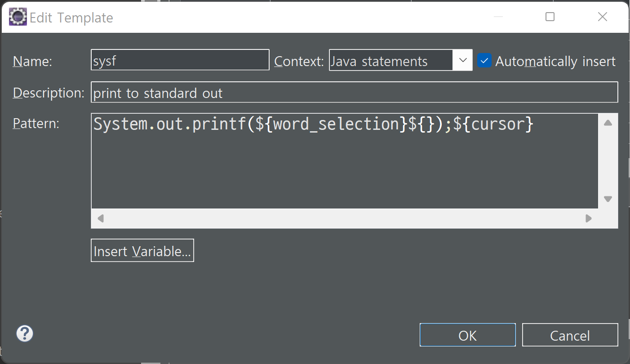Click the pattern scroll right arrow
This screenshot has width=630, height=364.
[x=588, y=218]
